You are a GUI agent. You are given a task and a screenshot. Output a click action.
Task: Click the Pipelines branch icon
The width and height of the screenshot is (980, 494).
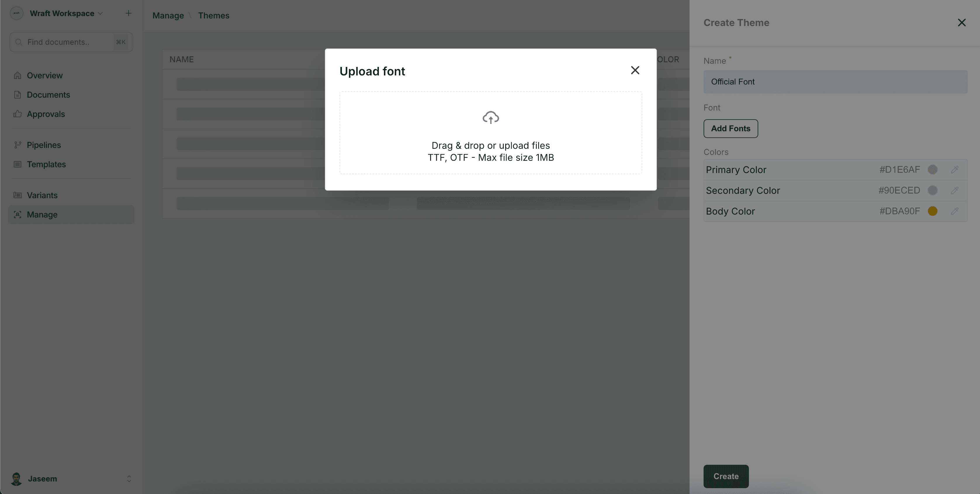click(x=18, y=145)
